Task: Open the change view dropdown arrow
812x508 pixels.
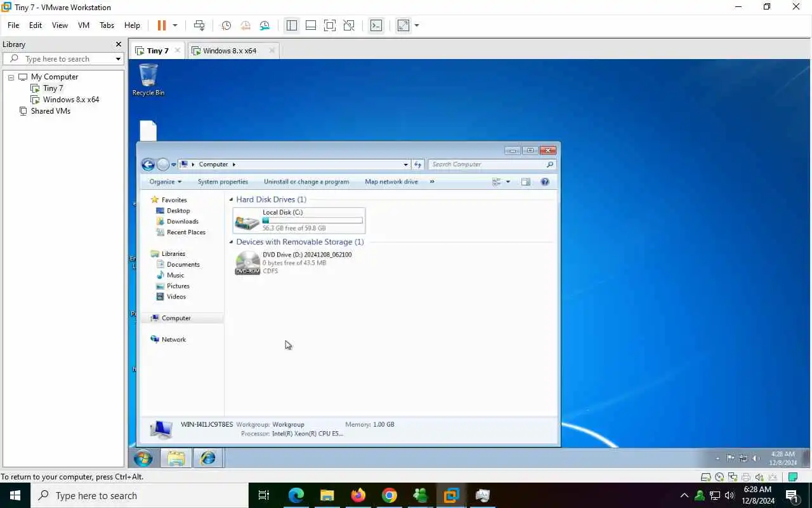Action: click(x=508, y=182)
